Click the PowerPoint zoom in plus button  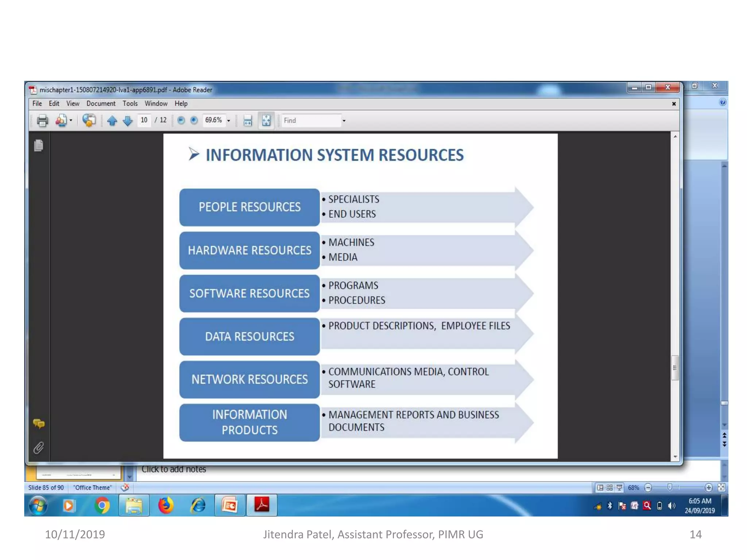[708, 487]
